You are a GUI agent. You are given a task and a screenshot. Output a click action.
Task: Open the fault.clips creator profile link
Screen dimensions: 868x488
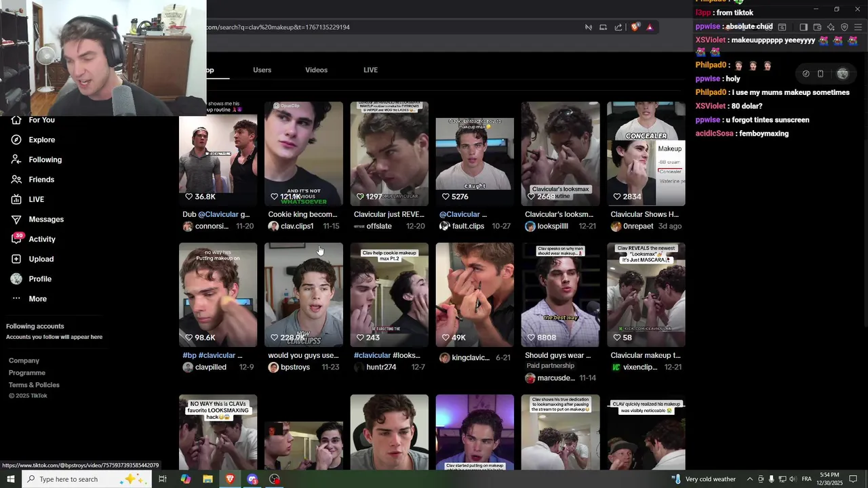click(x=468, y=226)
